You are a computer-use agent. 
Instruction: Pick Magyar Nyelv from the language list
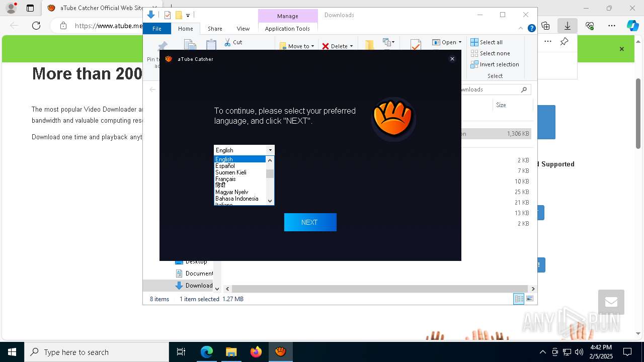239,192
